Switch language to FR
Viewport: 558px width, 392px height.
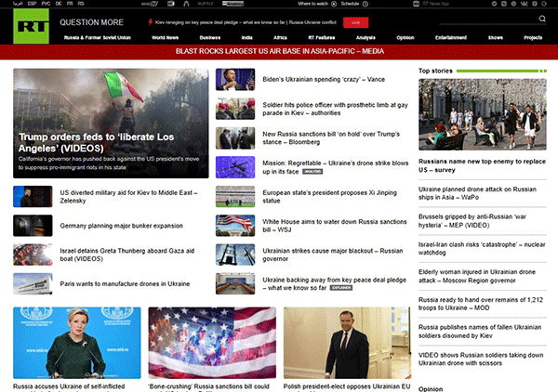click(70, 4)
